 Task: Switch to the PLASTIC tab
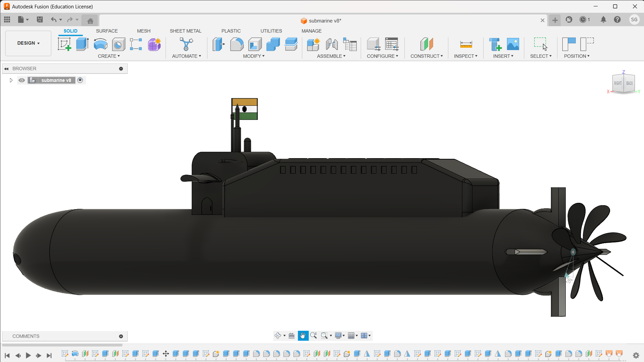(231, 31)
